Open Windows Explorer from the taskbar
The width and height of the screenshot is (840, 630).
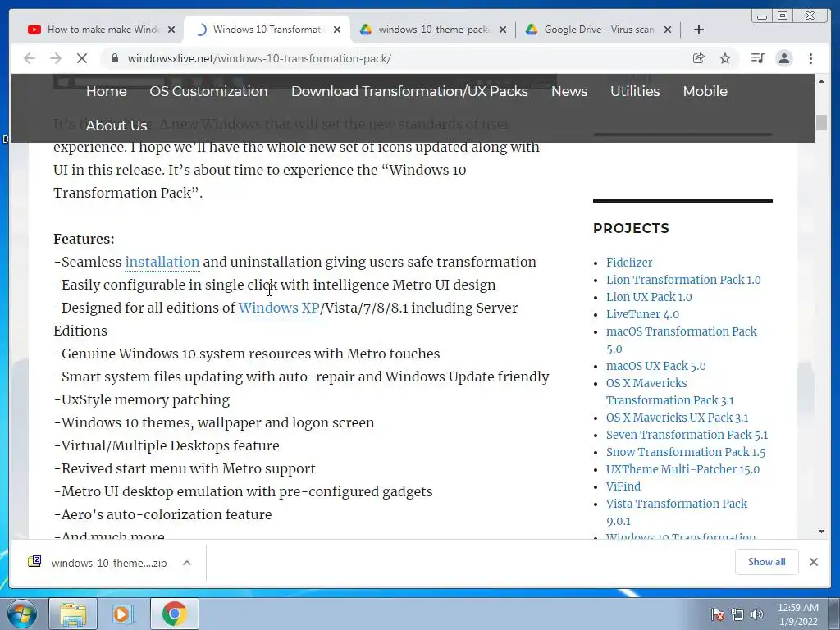coord(73,614)
